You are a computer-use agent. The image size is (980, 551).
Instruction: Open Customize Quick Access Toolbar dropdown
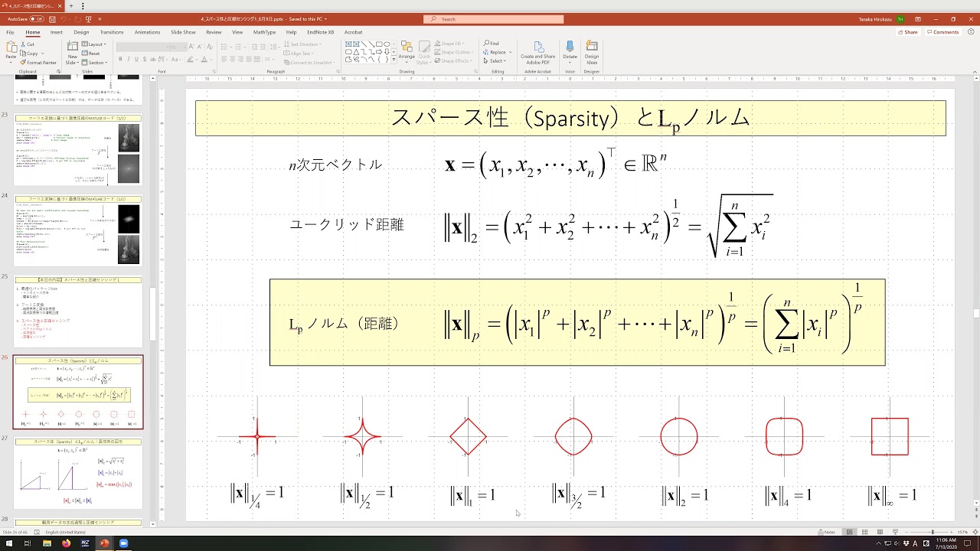pos(100,19)
